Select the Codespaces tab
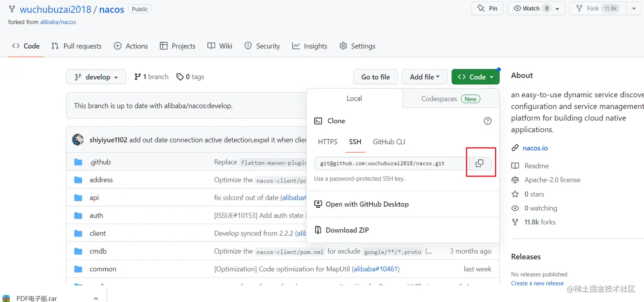The height and width of the screenshot is (302, 644). pyautogui.click(x=451, y=99)
